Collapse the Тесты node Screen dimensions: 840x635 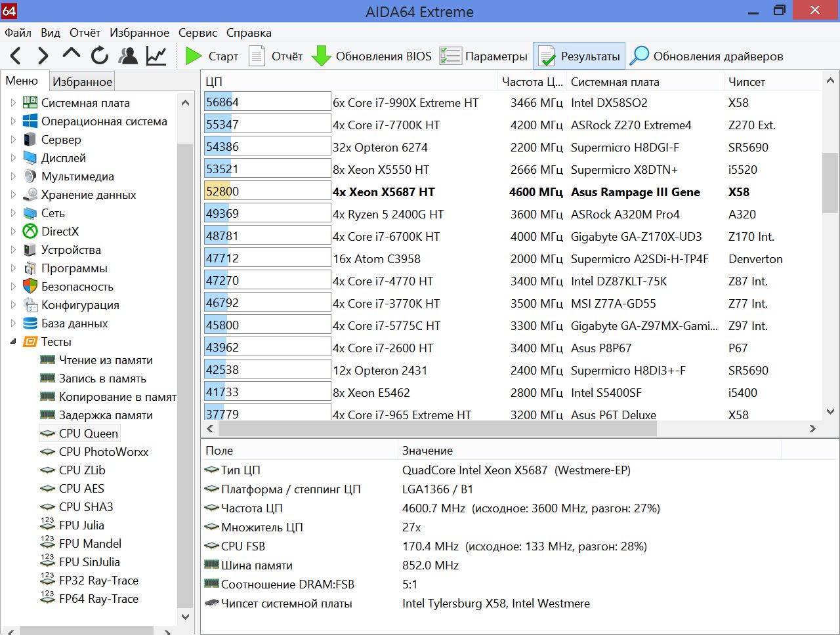[13, 342]
